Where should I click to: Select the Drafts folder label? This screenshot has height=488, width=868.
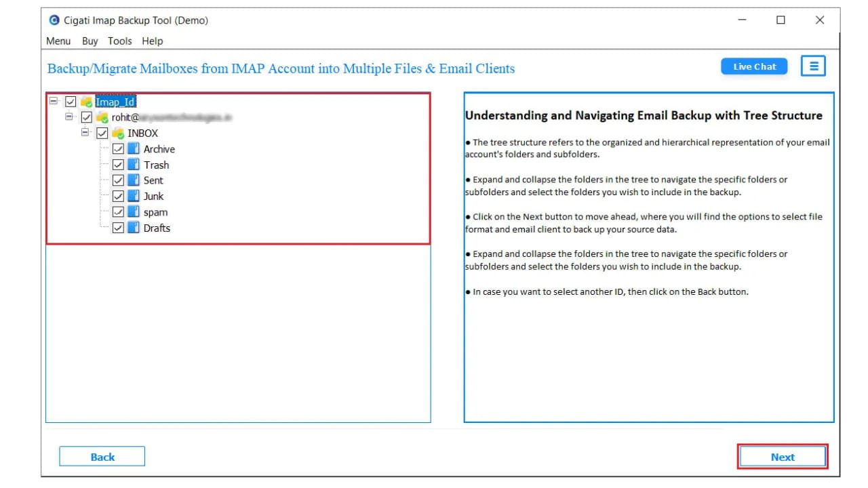[157, 228]
